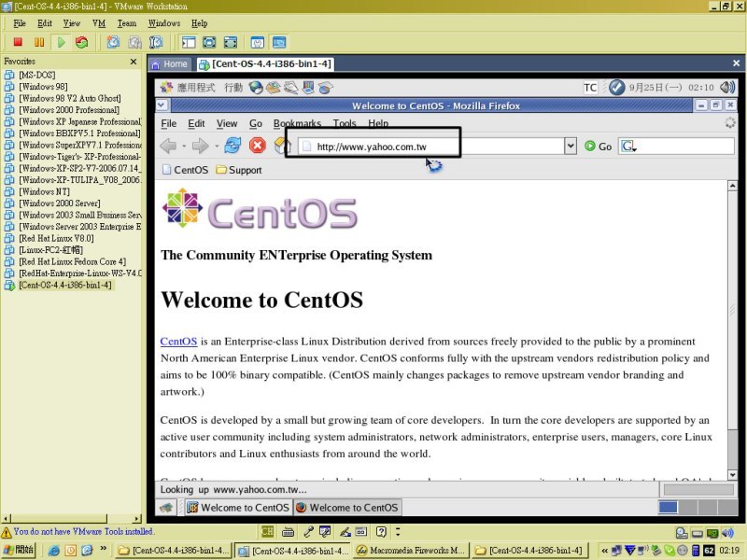Open the Firefox Bookmarks menu

(297, 123)
